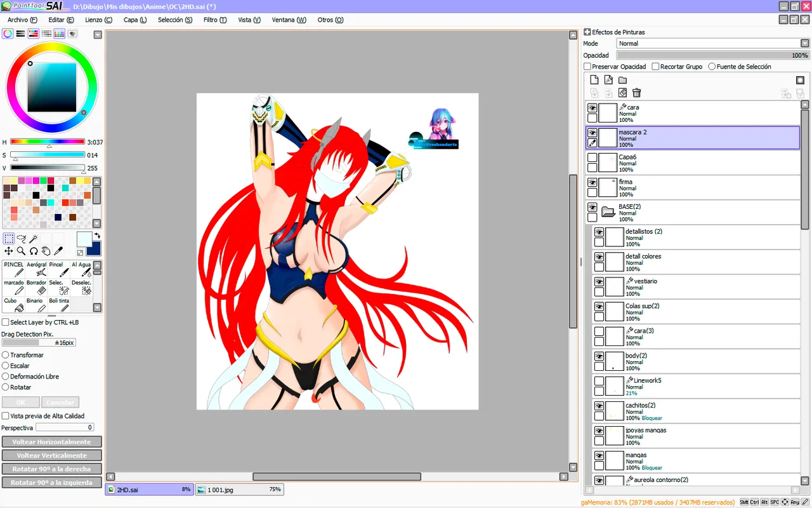Click Rotatar 90º a la izquierda
Screen dimensions: 812x508
click(52, 483)
